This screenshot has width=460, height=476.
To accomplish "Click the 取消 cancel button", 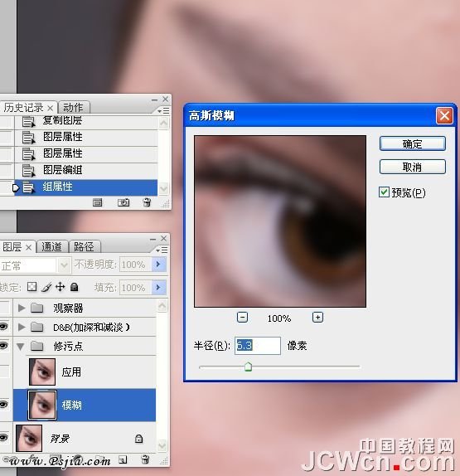I will tap(413, 167).
